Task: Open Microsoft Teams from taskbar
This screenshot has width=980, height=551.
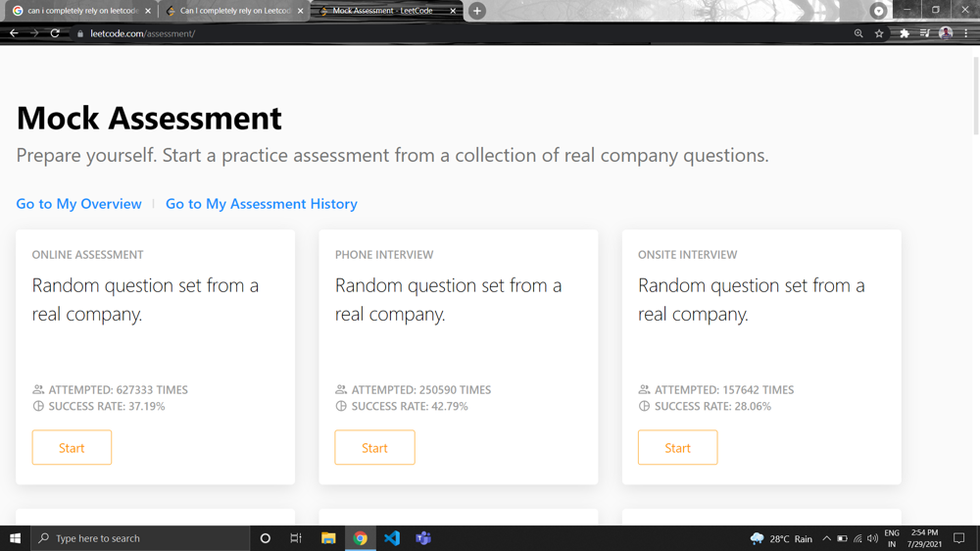Action: [423, 538]
